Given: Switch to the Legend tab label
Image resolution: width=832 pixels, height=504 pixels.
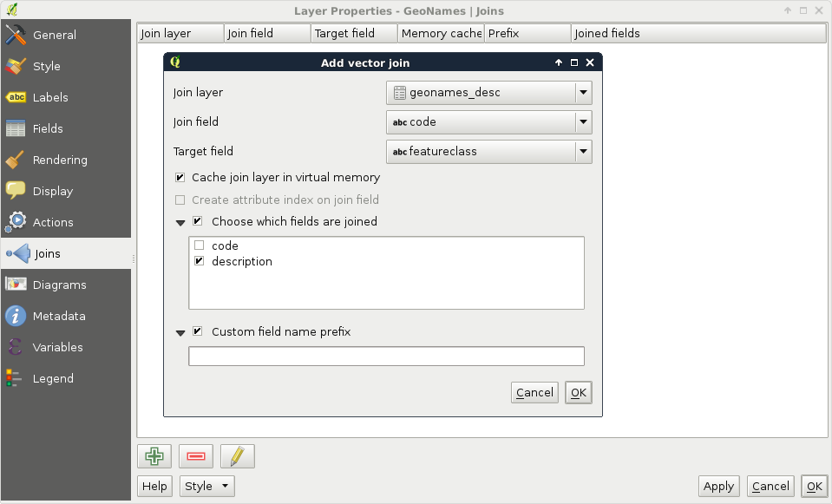Looking at the screenshot, I should pyautogui.click(x=53, y=379).
